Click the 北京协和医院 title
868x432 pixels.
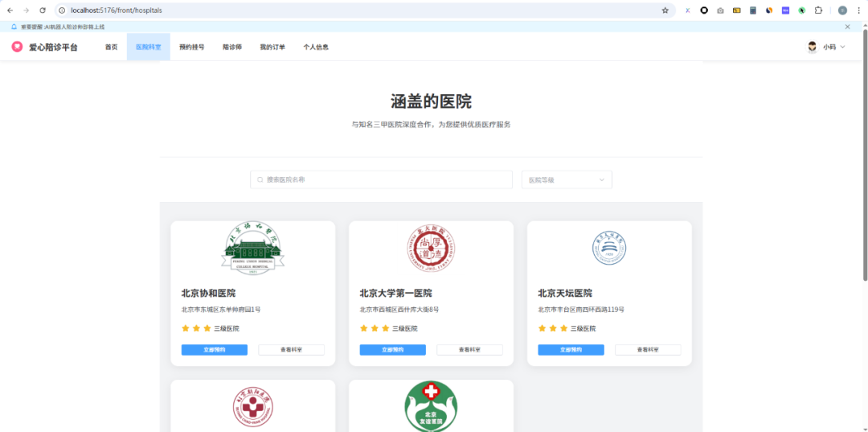point(209,293)
